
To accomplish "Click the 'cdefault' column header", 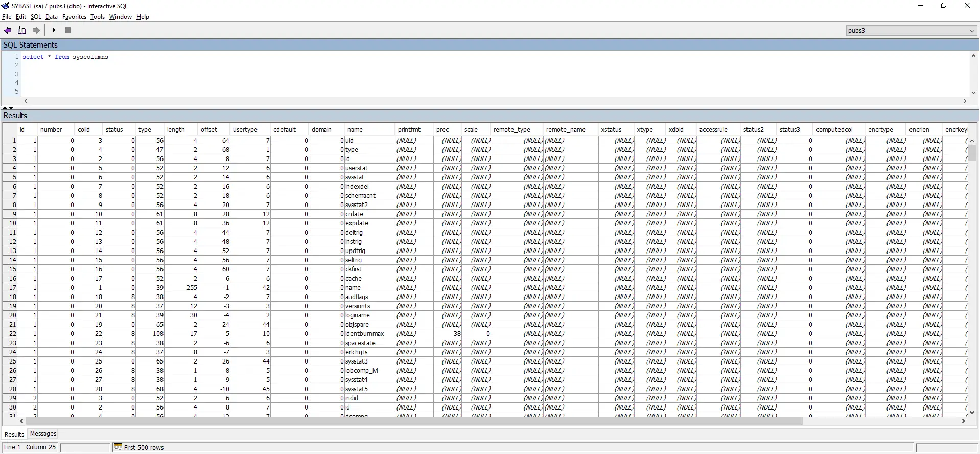I will click(290, 130).
